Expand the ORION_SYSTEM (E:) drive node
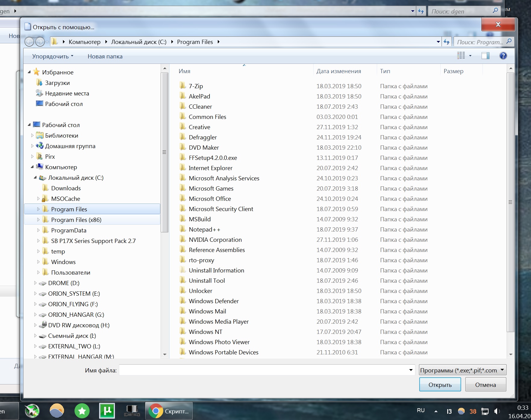531x420 pixels. point(35,293)
